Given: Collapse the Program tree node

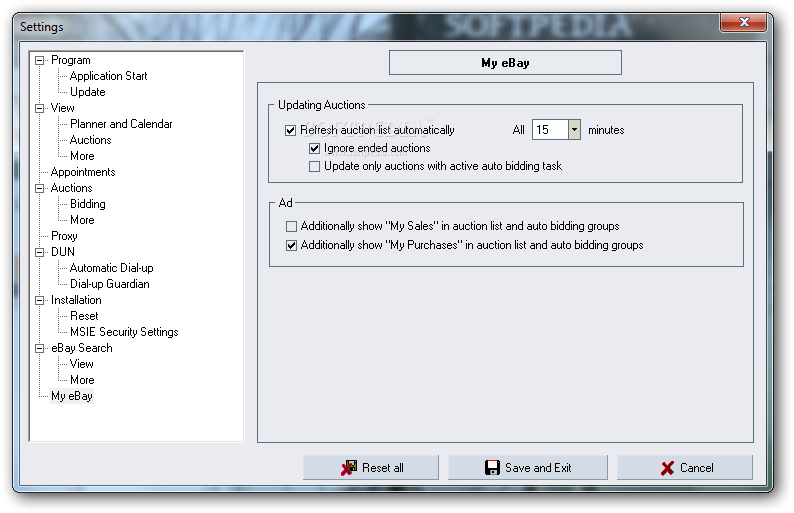Looking at the screenshot, I should (39, 60).
